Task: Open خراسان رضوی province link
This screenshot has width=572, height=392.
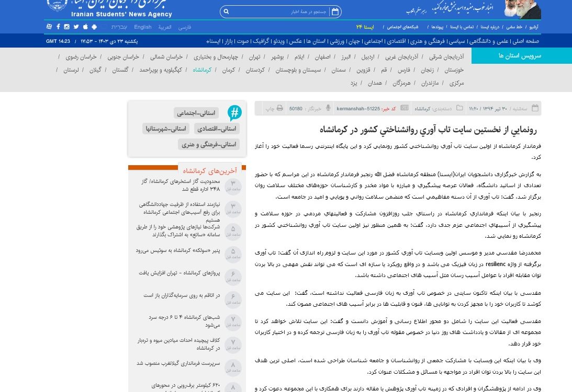Action: pyautogui.click(x=81, y=57)
